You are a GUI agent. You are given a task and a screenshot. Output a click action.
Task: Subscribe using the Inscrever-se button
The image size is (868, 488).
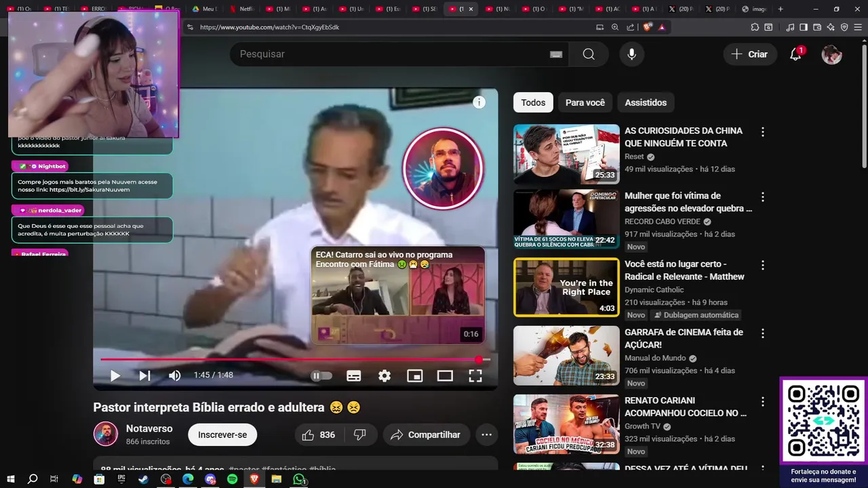coord(222,434)
